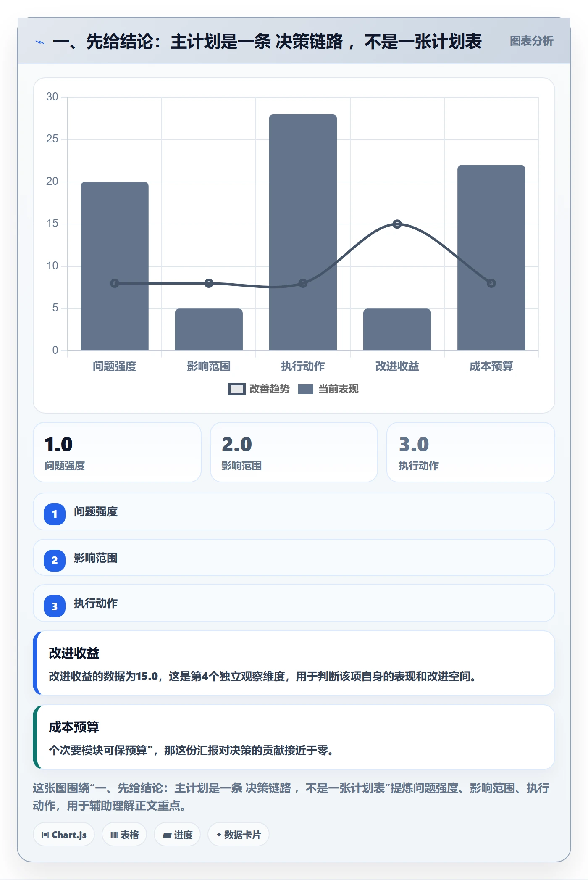Click the tall 执行动作 bar
This screenshot has width=588, height=880.
tap(303, 232)
